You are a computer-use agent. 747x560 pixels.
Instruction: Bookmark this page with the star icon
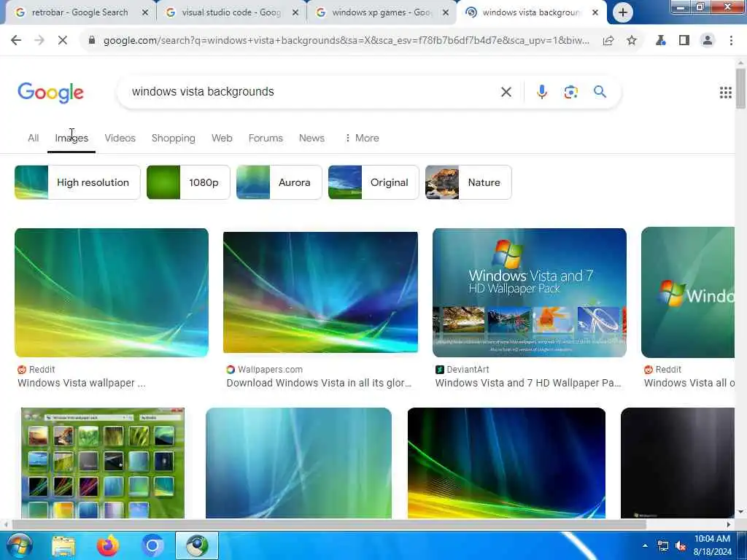click(632, 41)
